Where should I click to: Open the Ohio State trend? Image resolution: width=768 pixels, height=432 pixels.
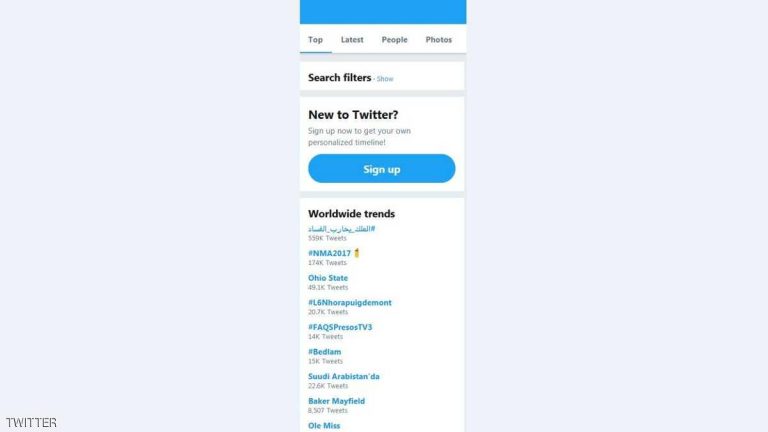[x=328, y=278]
